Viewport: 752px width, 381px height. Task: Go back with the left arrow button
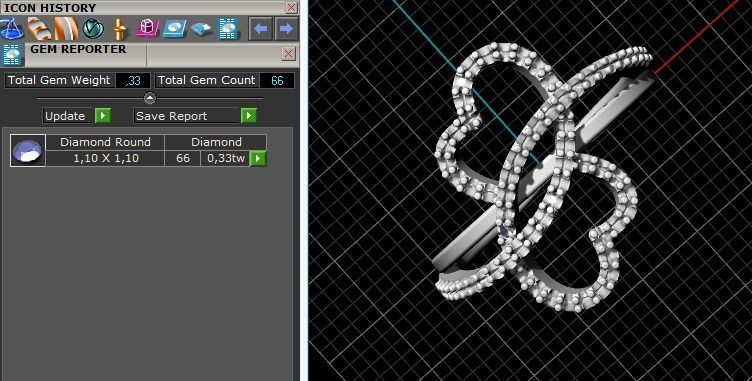(260, 29)
